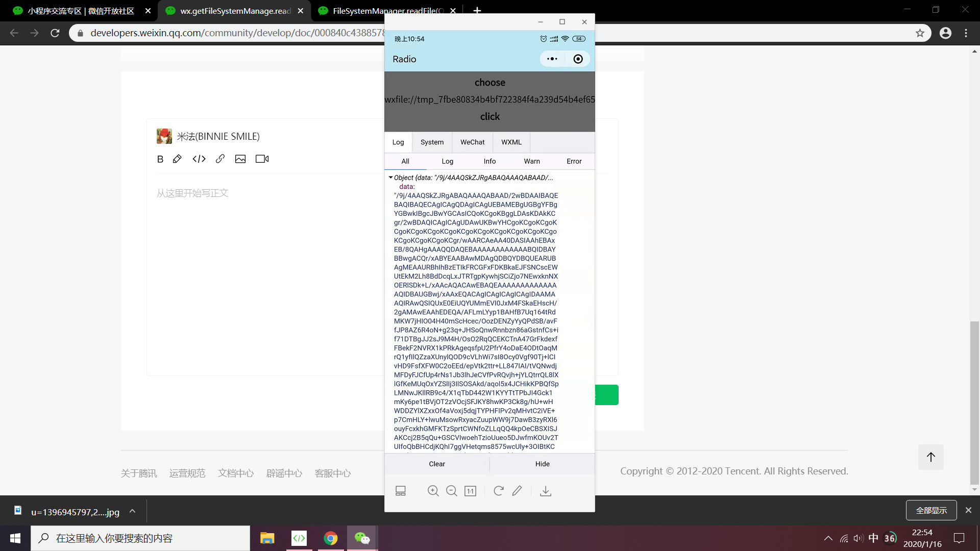Expand the downloaded jpg file options chevron

coord(132,511)
